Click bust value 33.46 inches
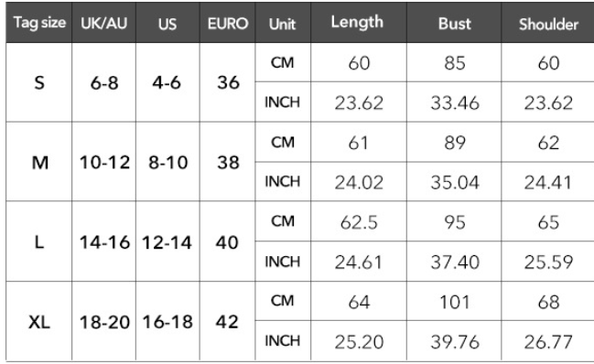 click(x=454, y=102)
